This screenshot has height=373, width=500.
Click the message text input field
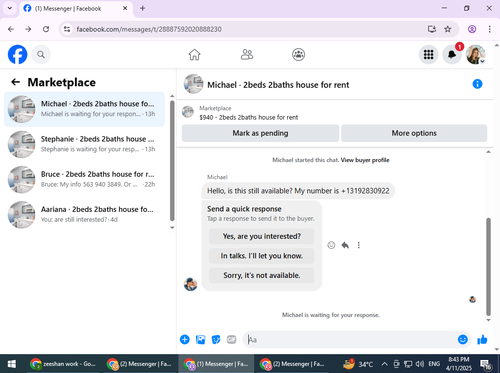point(350,339)
